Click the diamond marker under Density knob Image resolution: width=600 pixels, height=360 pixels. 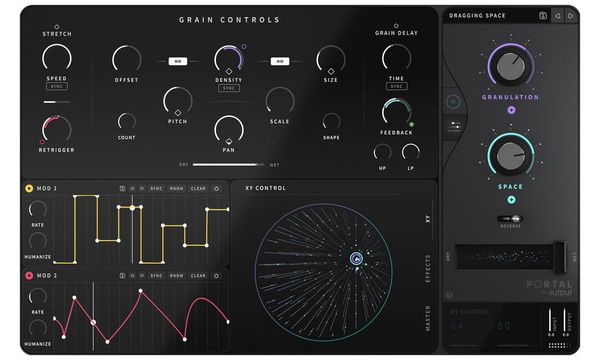click(229, 71)
